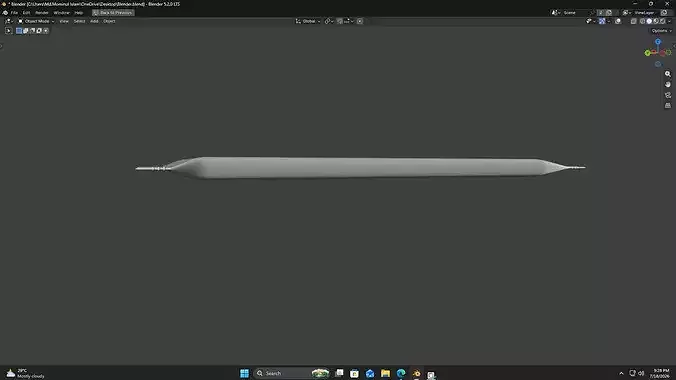
Task: Choose Subtract selection mode icon
Action: click(x=32, y=31)
